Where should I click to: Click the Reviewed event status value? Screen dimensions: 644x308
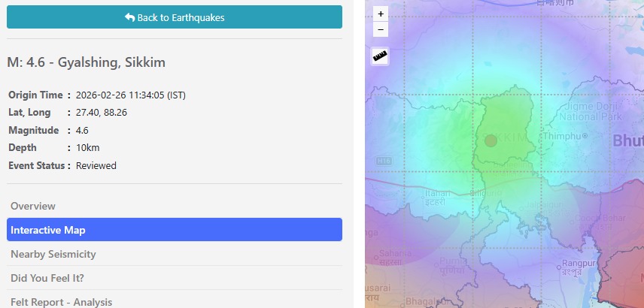coord(96,165)
